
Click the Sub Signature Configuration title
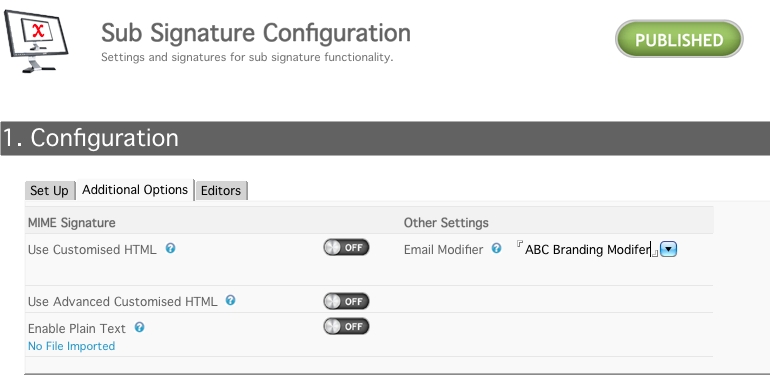pos(256,33)
